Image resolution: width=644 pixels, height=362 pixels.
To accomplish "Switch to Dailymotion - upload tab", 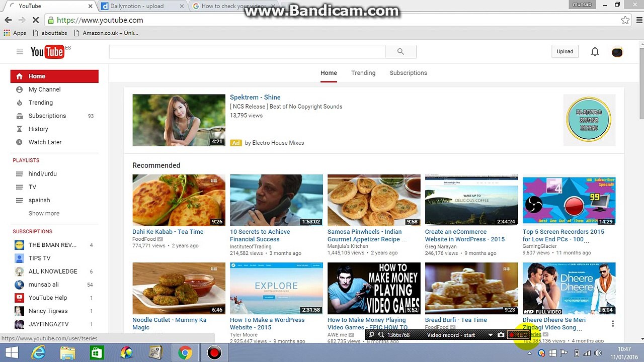I will click(143, 6).
